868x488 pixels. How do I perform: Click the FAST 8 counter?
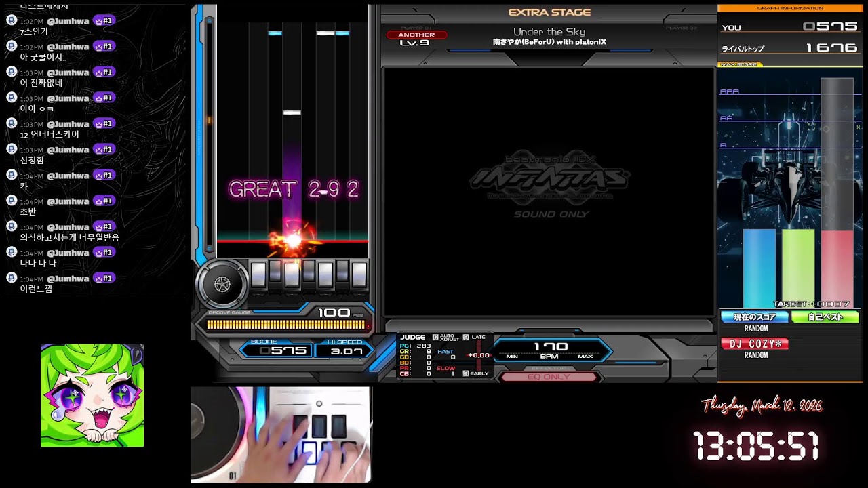coord(446,354)
